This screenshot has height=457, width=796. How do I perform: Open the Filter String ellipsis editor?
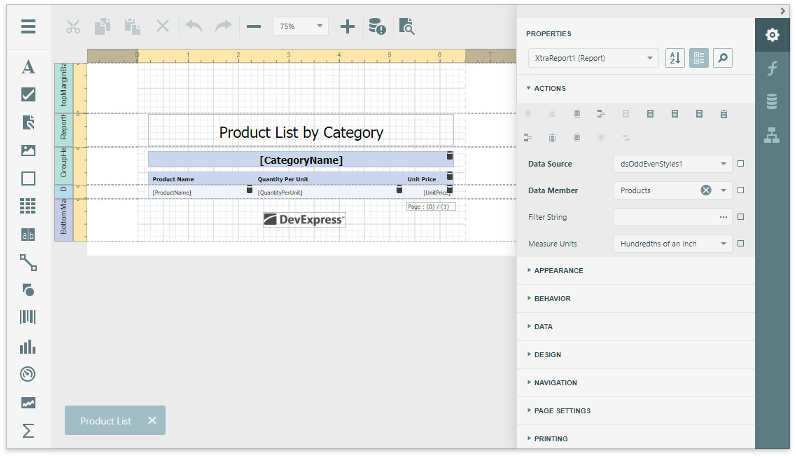(x=723, y=216)
